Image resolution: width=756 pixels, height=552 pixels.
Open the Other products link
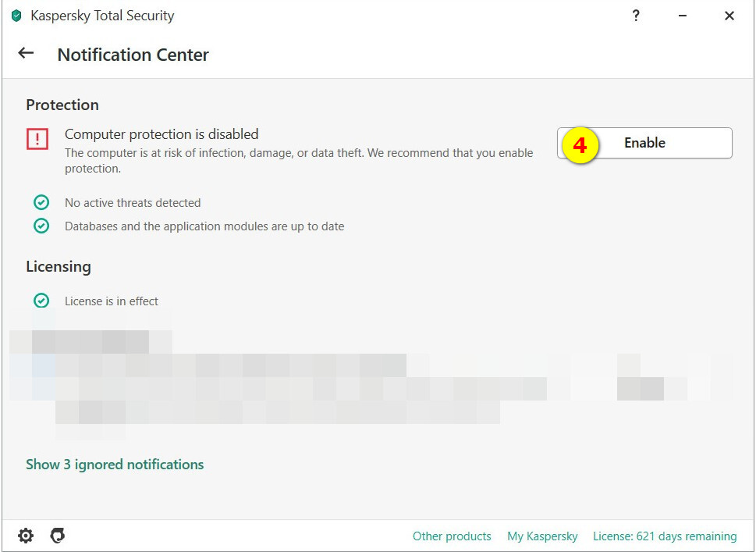click(452, 536)
